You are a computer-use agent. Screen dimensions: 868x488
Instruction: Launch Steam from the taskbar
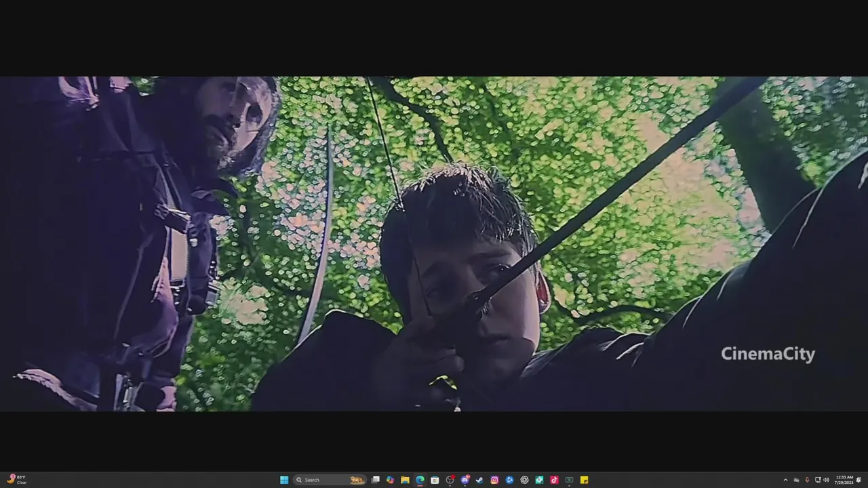coord(479,480)
